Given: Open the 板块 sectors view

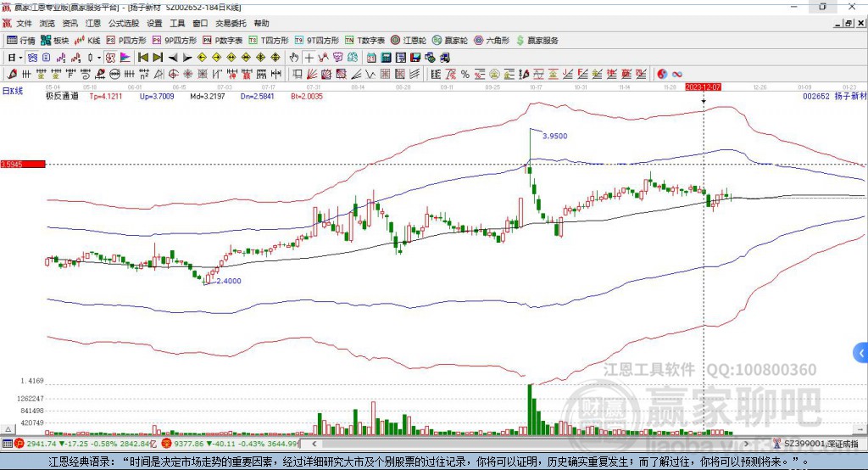Looking at the screenshot, I should (x=55, y=41).
